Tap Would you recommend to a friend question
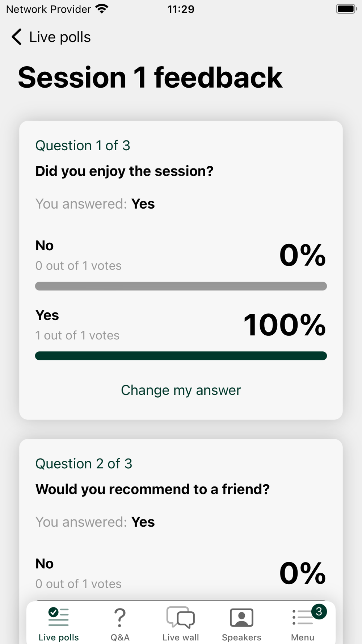 tap(152, 489)
